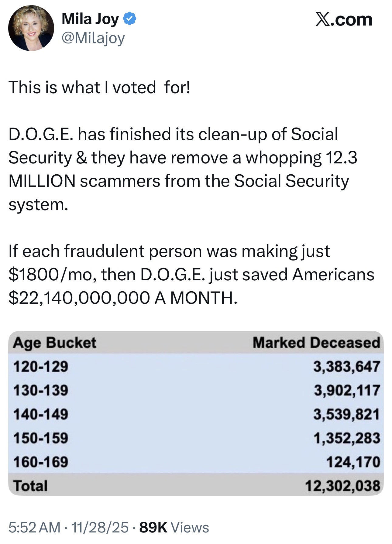Open Mila Joy's profile picture
The width and height of the screenshot is (392, 544).
[31, 28]
